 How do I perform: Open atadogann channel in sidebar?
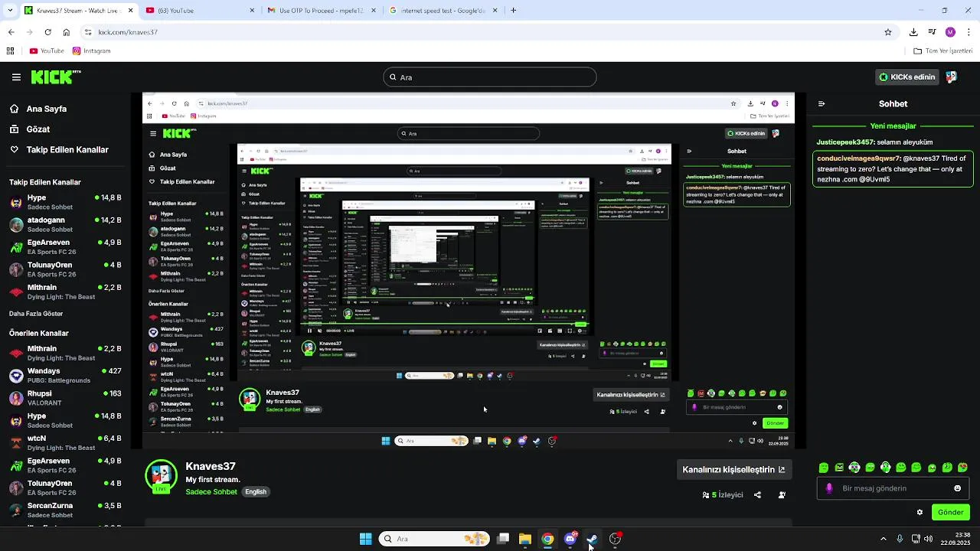click(x=65, y=224)
